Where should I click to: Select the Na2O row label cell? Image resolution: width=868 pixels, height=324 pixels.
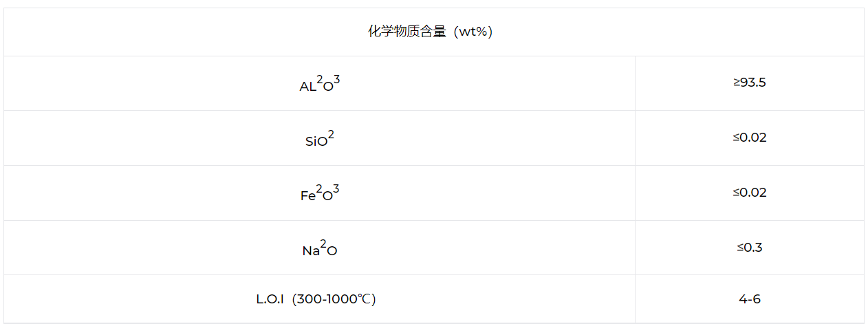[319, 249]
